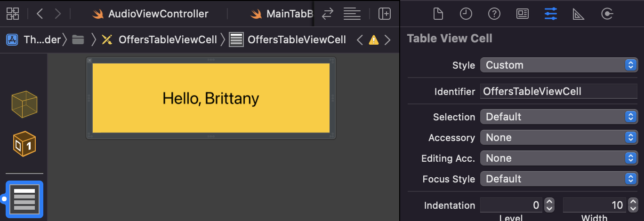Select the First Responder cube
644x221 pixels.
coord(24,144)
